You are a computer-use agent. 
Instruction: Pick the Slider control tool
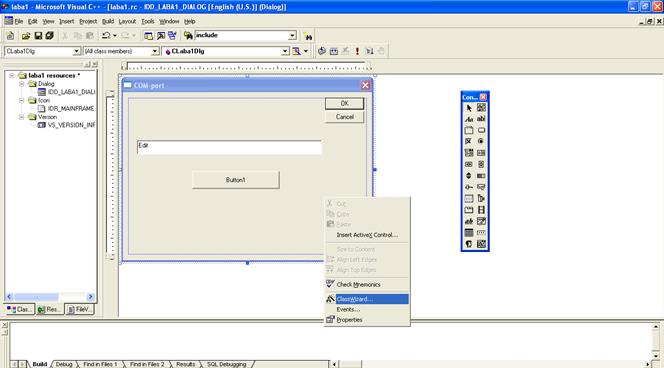pos(469,187)
